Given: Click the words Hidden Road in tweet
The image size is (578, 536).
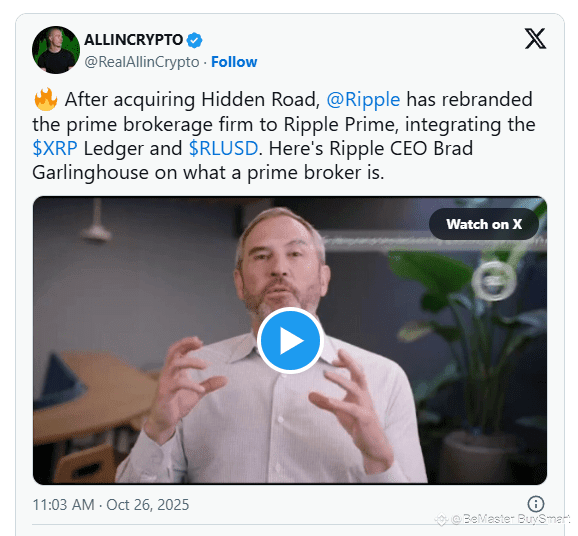Looking at the screenshot, I should pos(260,100).
